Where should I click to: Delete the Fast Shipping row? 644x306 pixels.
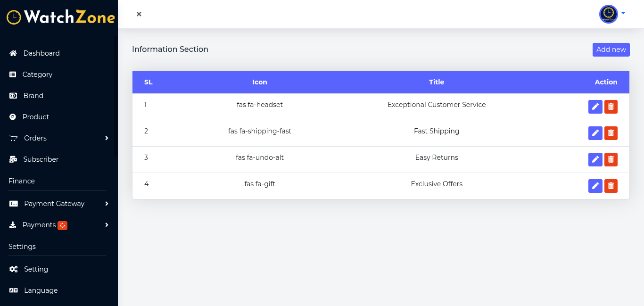(611, 133)
